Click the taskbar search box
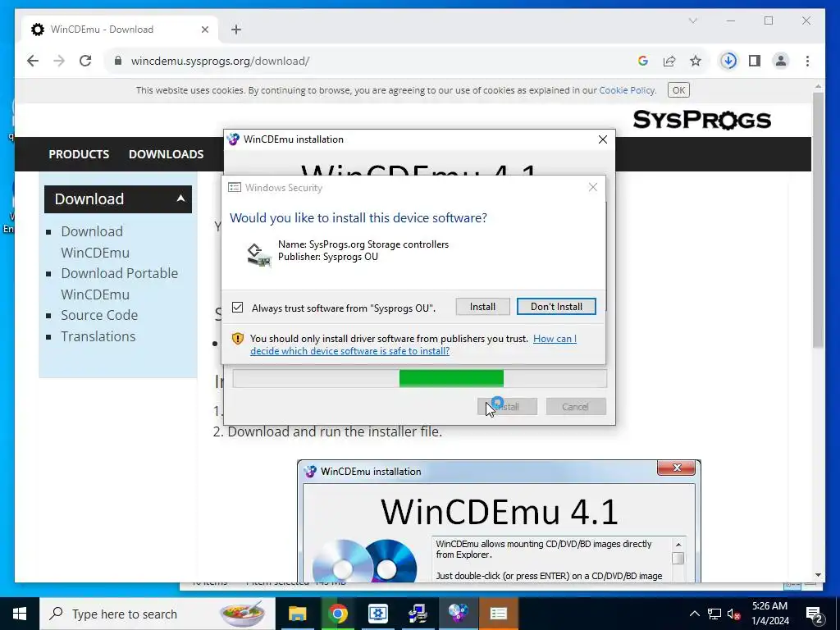The height and width of the screenshot is (630, 840). coord(157,614)
